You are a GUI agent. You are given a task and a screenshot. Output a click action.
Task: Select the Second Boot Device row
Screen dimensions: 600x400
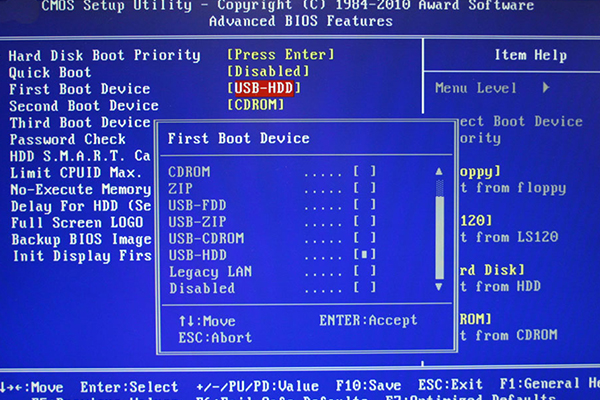click(x=84, y=106)
